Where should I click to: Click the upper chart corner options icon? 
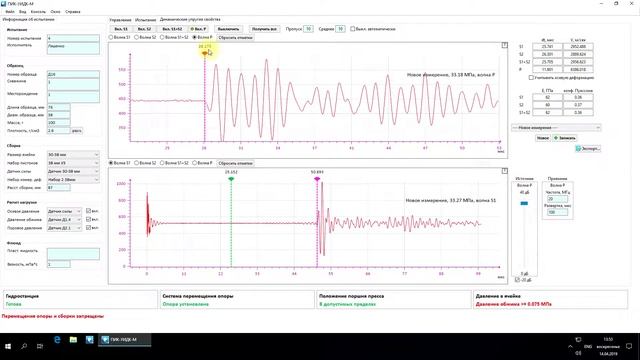[504, 45]
